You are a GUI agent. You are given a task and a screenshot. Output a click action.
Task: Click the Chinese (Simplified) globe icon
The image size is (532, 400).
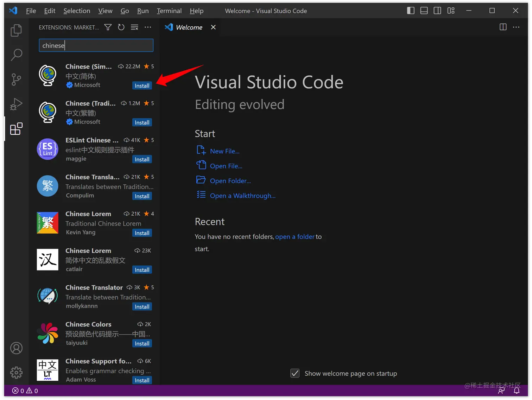click(x=47, y=75)
